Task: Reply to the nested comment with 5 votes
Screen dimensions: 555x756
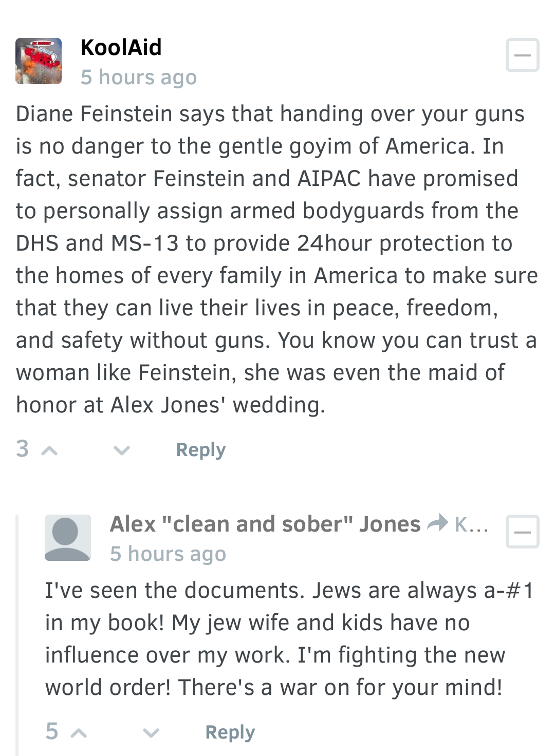Action: (230, 732)
